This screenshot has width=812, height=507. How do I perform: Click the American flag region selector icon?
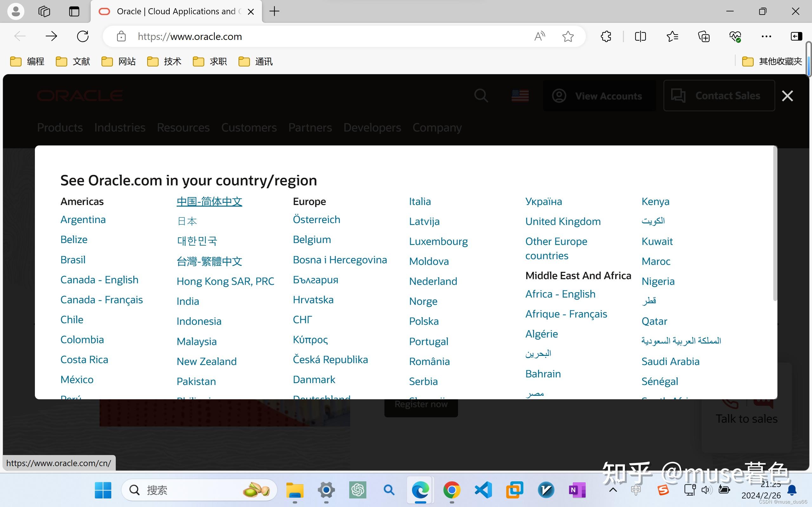(520, 96)
